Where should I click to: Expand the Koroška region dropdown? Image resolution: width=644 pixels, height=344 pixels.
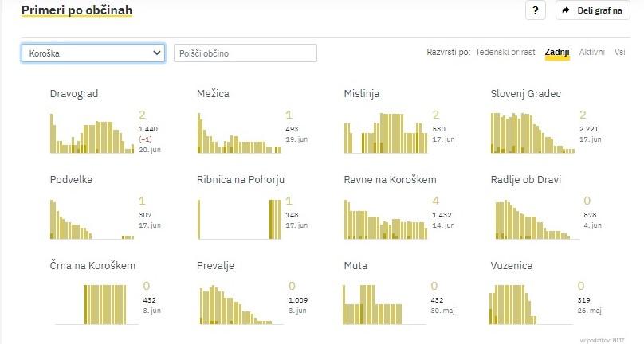point(93,53)
